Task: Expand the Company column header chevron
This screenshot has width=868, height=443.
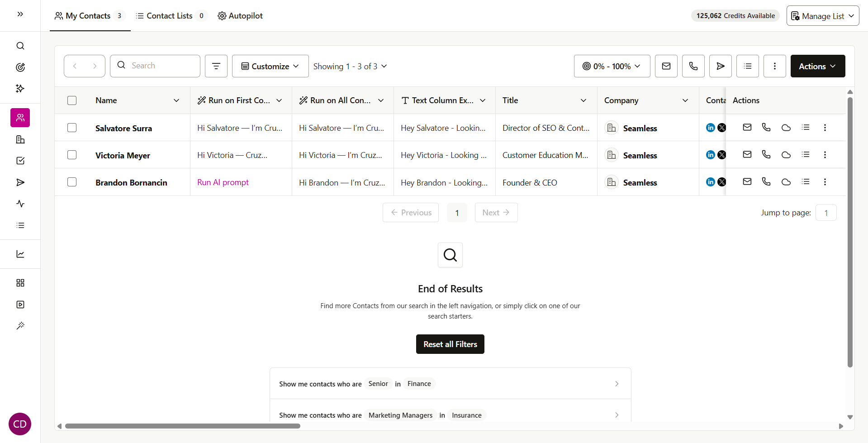Action: 685,100
